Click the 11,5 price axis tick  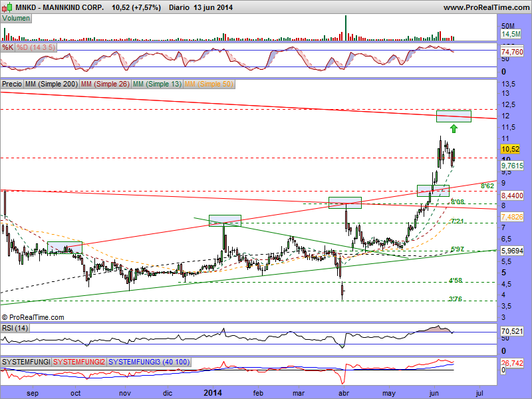click(x=508, y=127)
